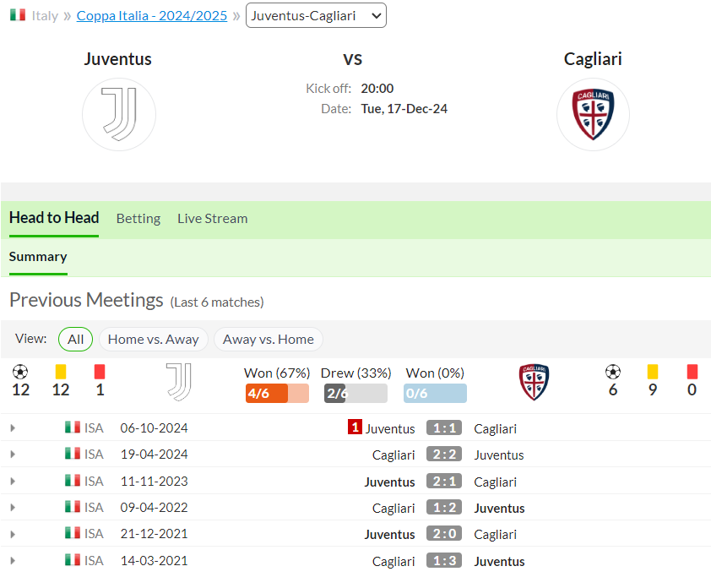Open Coppa Italia - 2024/2025 link
The image size is (711, 588).
tap(152, 15)
